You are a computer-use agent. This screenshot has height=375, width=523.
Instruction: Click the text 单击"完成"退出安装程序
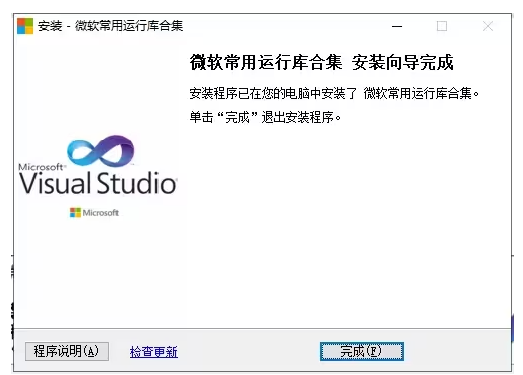265,117
